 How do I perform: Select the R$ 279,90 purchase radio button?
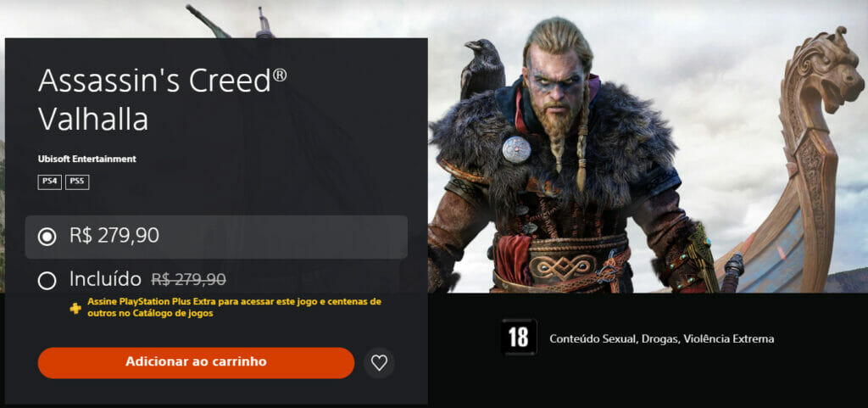tap(47, 238)
